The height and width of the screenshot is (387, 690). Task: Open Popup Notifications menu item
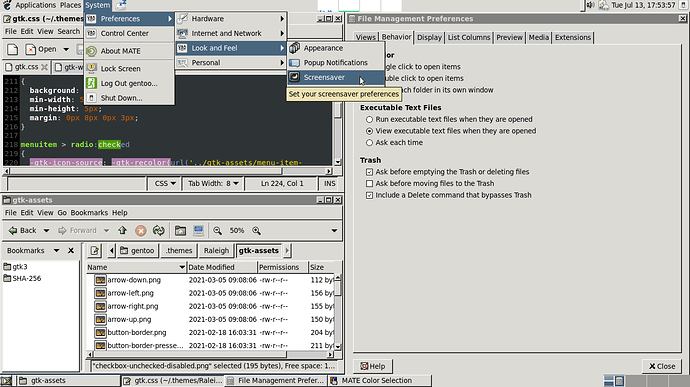(336, 63)
